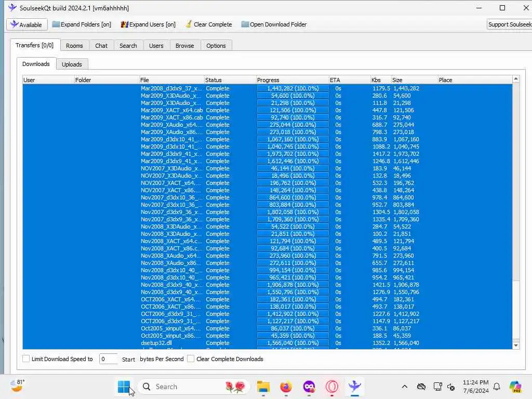Open the Options tab
This screenshot has height=399, width=532.
pyautogui.click(x=216, y=46)
